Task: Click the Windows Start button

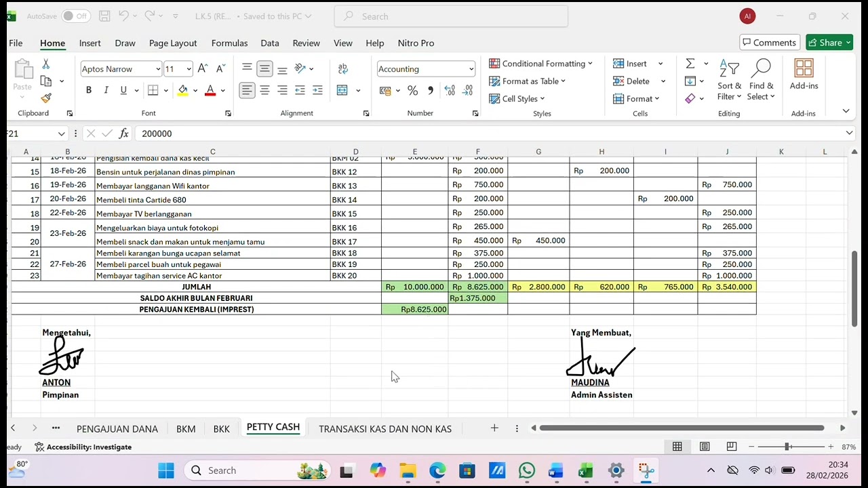Action: (x=166, y=470)
